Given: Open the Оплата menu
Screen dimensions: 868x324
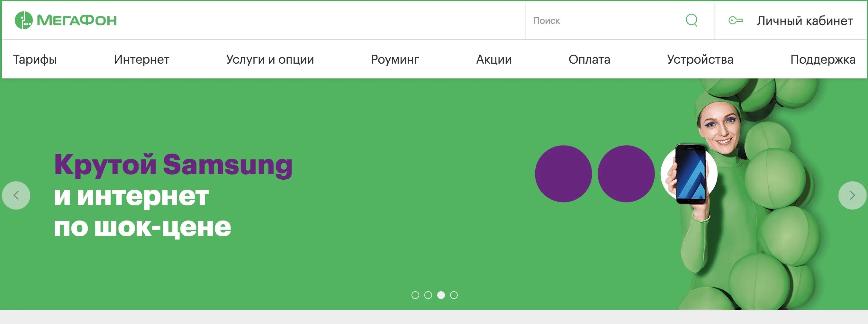Looking at the screenshot, I should (589, 59).
